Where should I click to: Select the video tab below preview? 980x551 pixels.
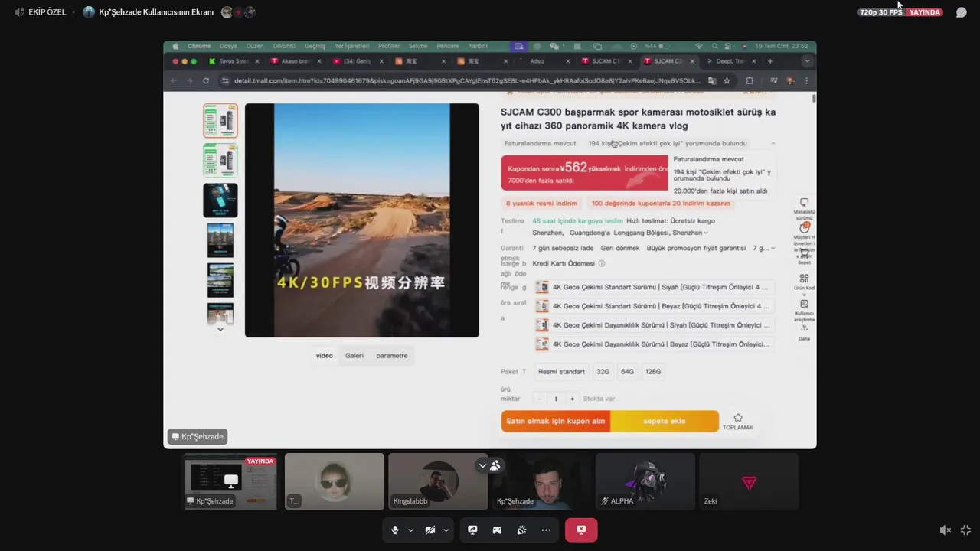click(x=325, y=356)
